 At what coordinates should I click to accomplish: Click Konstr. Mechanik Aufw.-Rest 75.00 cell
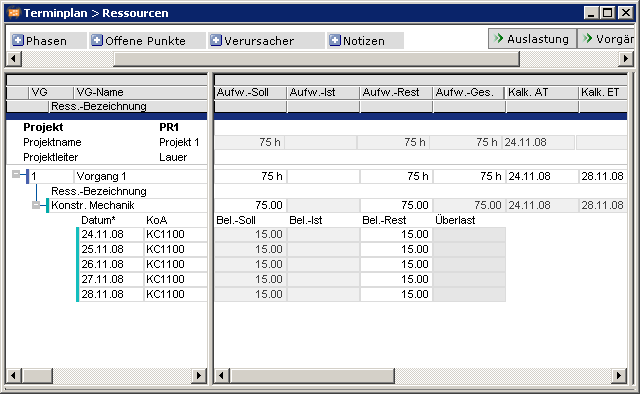[396, 205]
